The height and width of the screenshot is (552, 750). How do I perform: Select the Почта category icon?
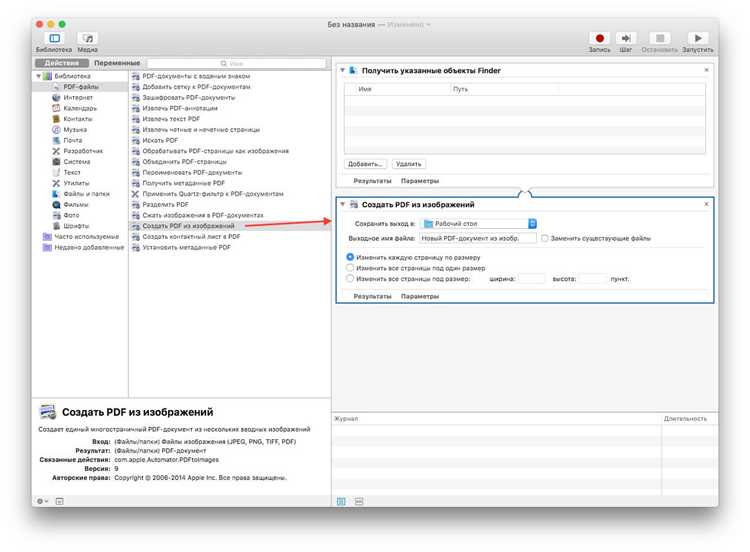coord(56,140)
